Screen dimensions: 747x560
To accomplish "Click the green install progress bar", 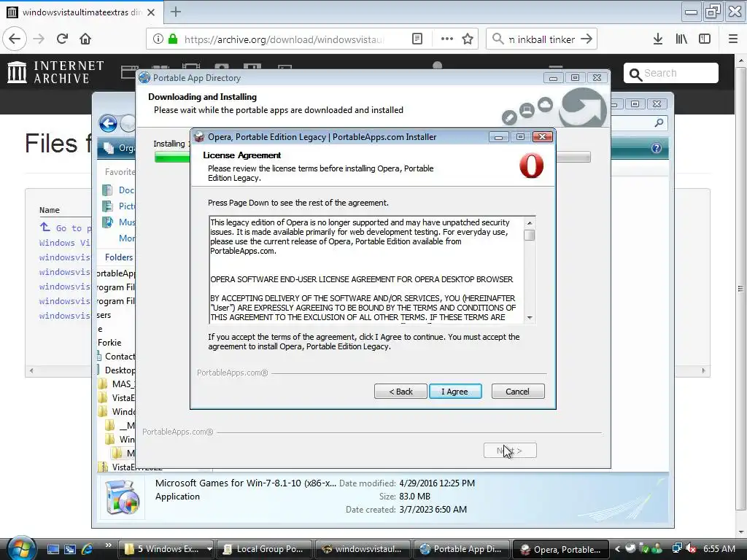I will click(x=172, y=157).
